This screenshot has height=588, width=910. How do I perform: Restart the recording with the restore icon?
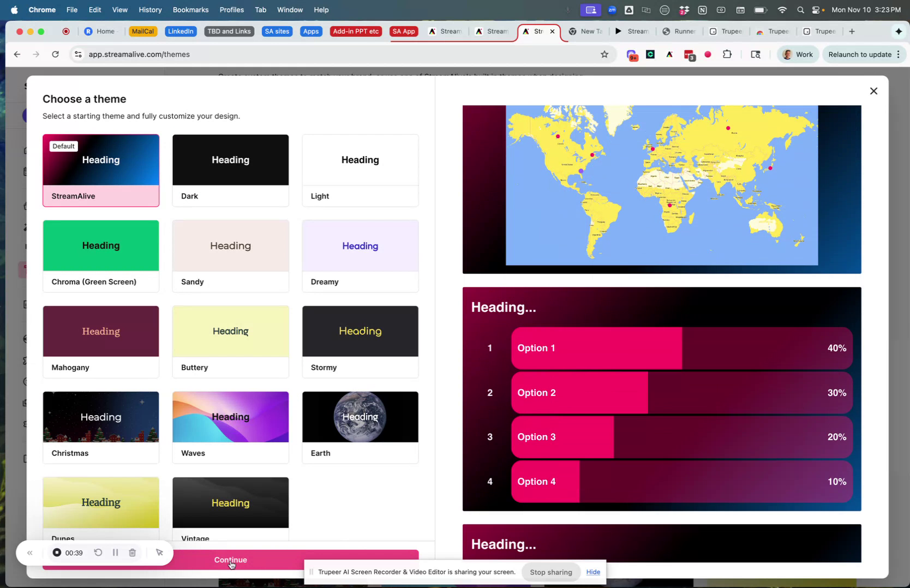point(98,553)
